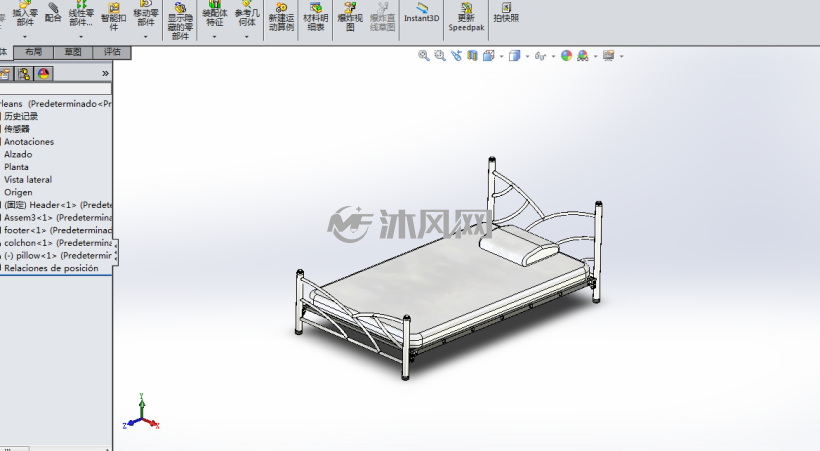
Task: Click Zoom to Area icon
Action: pos(440,55)
